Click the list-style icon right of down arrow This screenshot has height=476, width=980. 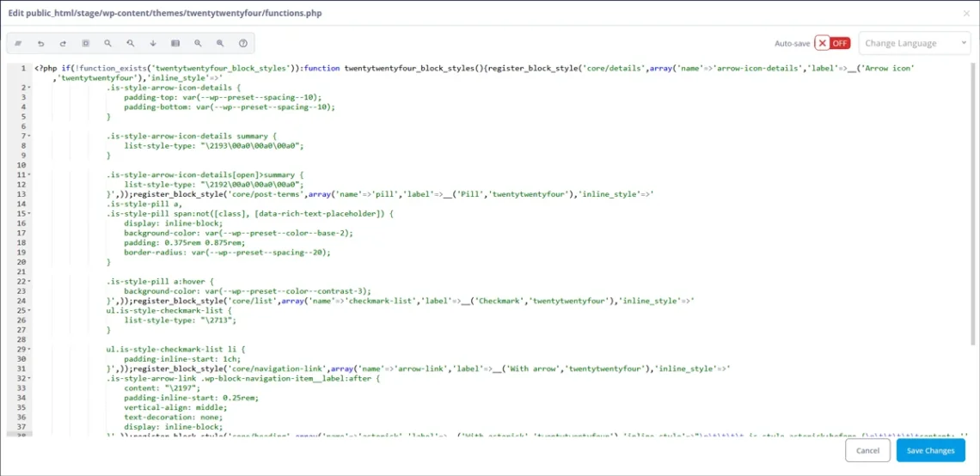pyautogui.click(x=175, y=43)
